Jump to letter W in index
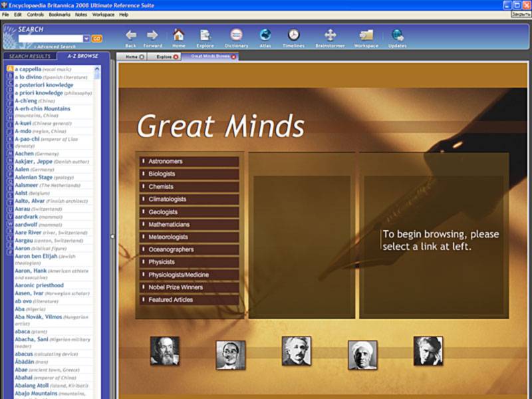 pos(10,224)
